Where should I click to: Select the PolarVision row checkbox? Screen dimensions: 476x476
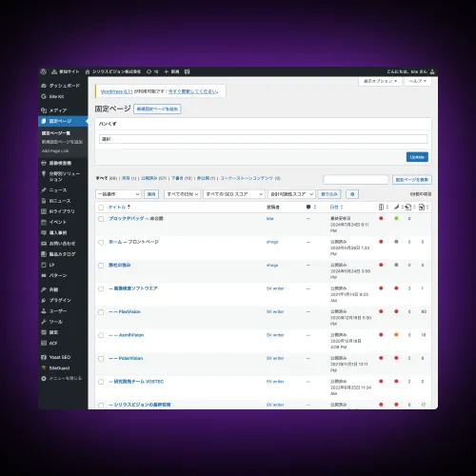[101, 359]
